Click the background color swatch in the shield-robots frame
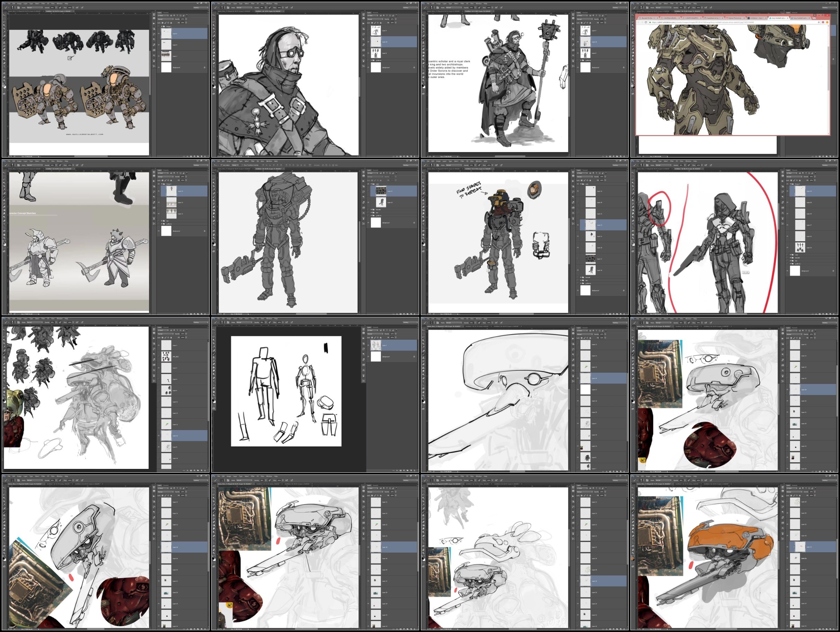Screen dimensions: 840x632 tap(5, 87)
